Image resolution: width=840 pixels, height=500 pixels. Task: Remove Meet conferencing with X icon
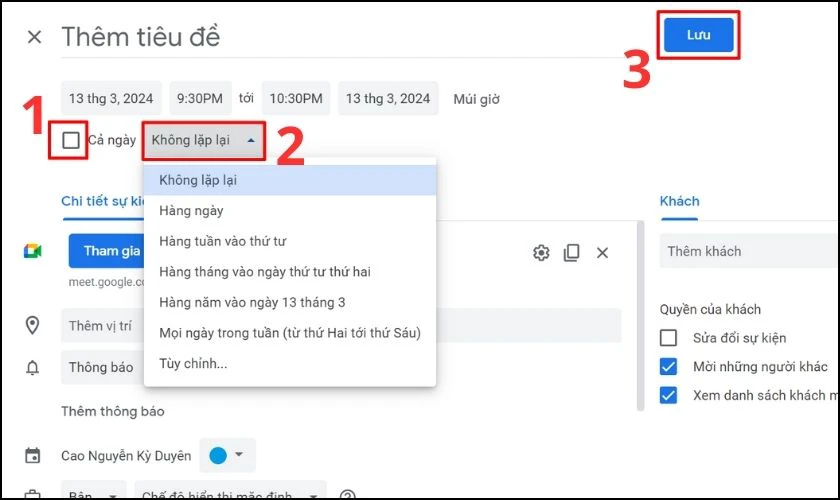[602, 252]
